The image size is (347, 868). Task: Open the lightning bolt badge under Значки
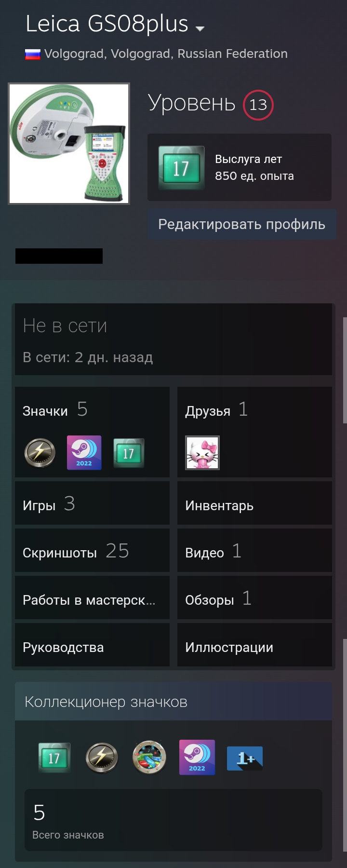click(40, 453)
